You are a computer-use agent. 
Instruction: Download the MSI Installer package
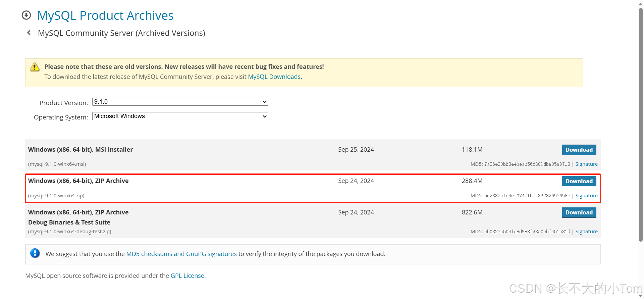point(579,150)
